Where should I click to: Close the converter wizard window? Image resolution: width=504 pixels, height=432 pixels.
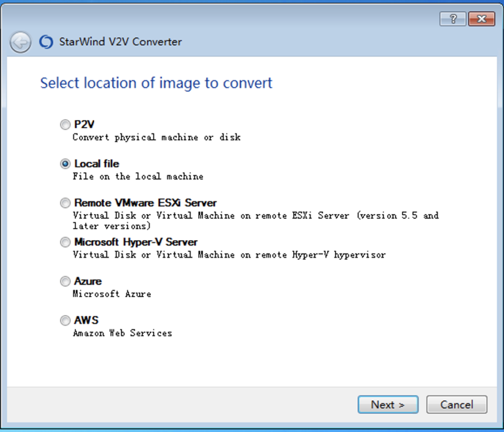481,19
